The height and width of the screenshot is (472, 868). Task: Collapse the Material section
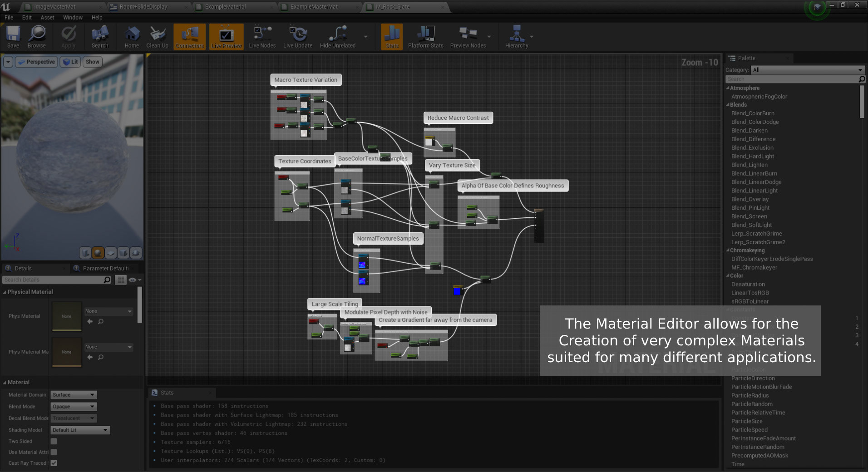point(5,382)
